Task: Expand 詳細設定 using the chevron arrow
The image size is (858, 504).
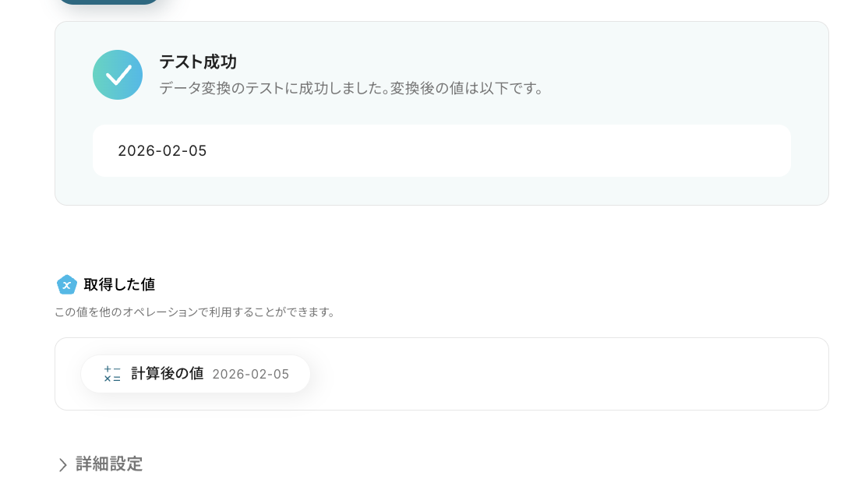Action: (63, 465)
